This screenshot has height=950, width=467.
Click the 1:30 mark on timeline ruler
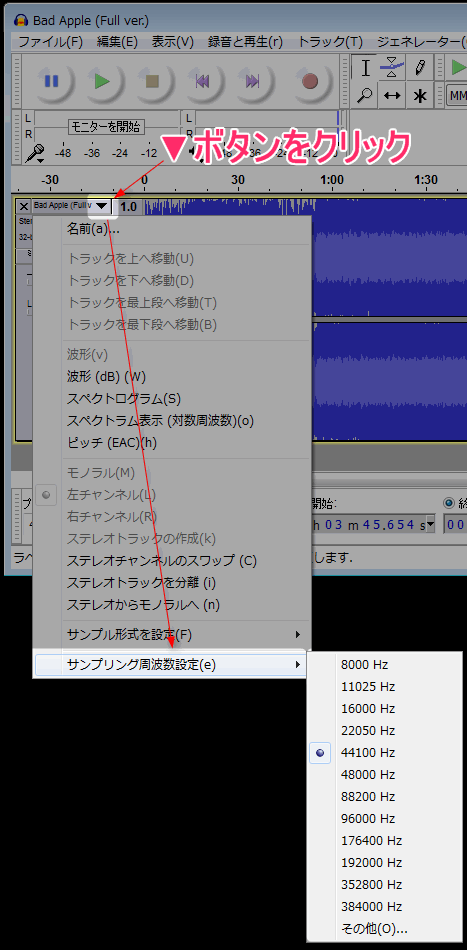(x=426, y=180)
